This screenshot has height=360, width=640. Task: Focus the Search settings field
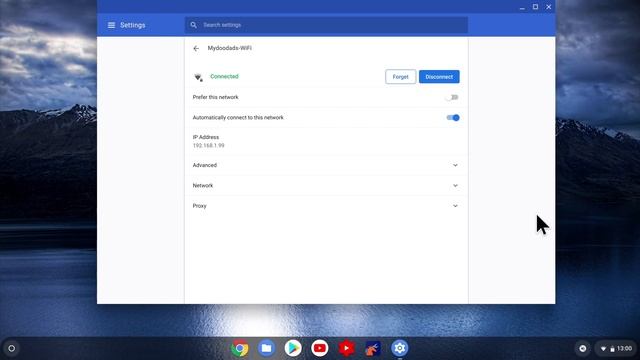(x=326, y=25)
